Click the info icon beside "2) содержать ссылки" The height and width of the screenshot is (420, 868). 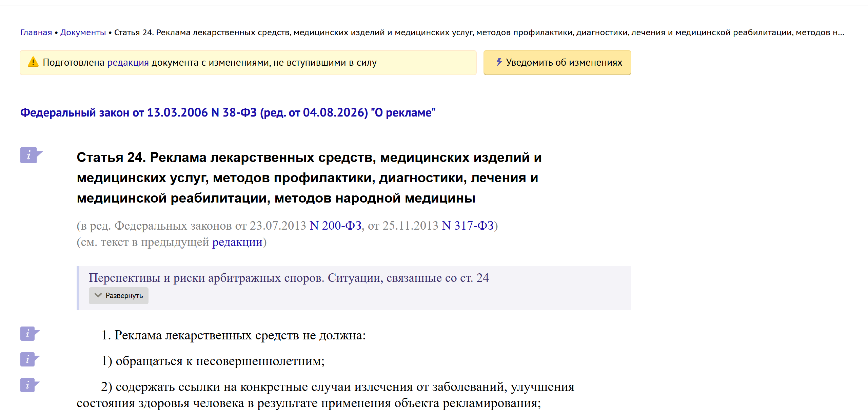[30, 385]
